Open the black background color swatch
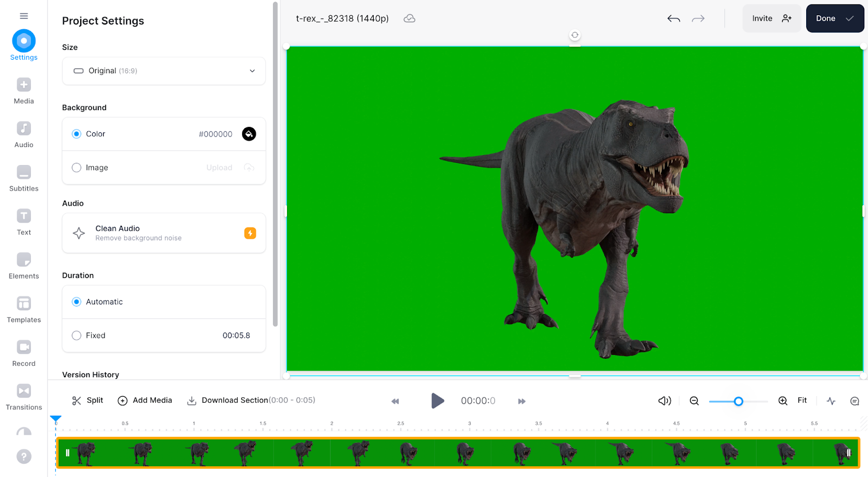868x477 pixels. [x=249, y=134]
